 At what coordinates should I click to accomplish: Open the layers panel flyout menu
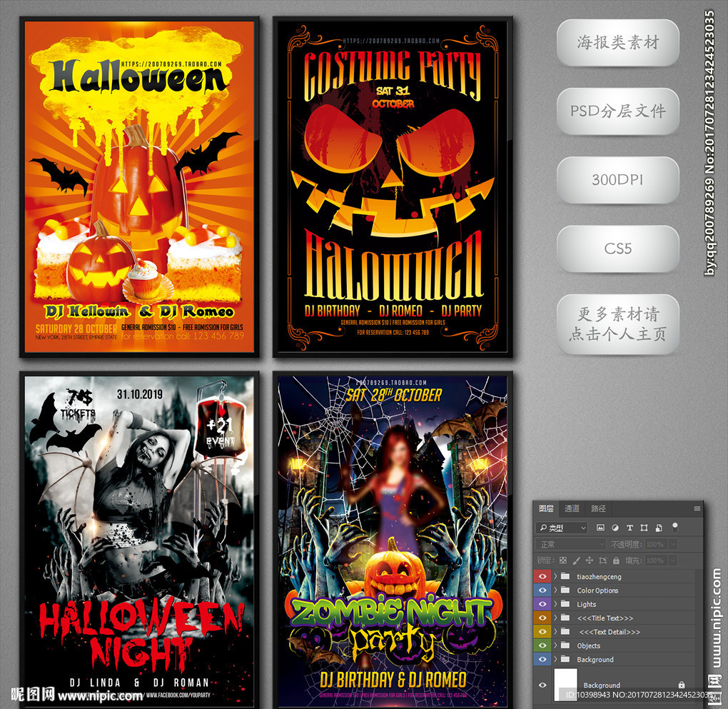697,509
